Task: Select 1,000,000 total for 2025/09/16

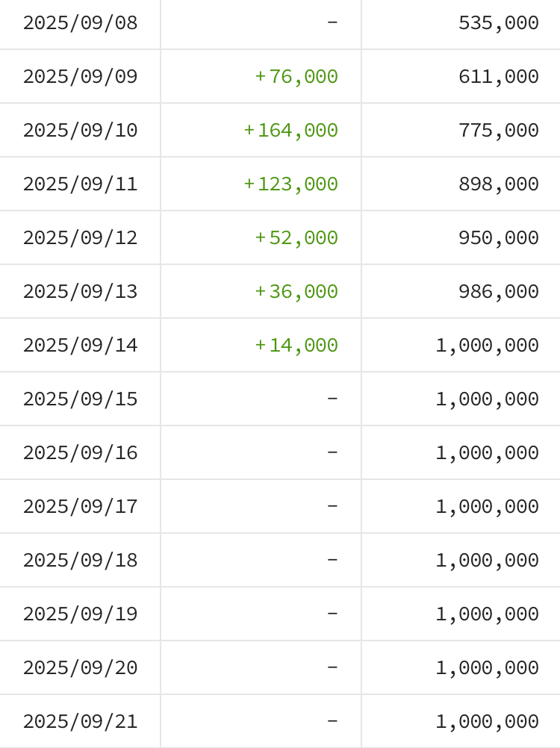Action: (487, 453)
